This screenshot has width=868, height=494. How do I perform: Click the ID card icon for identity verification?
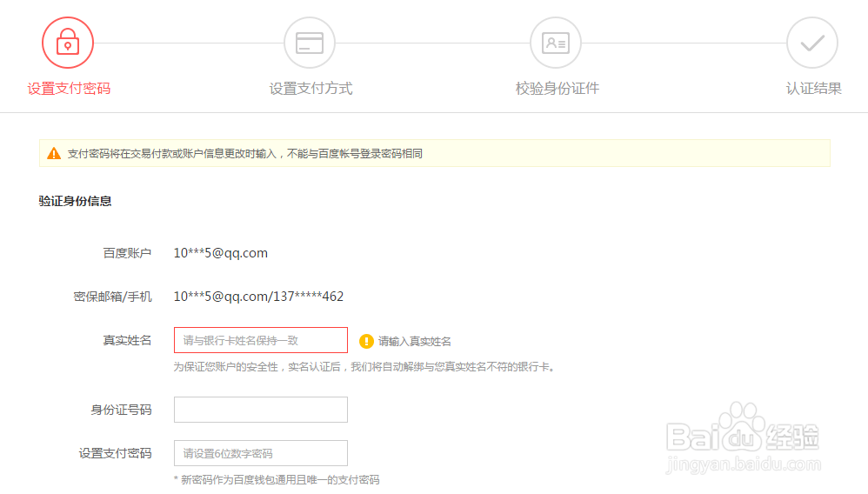tap(556, 43)
